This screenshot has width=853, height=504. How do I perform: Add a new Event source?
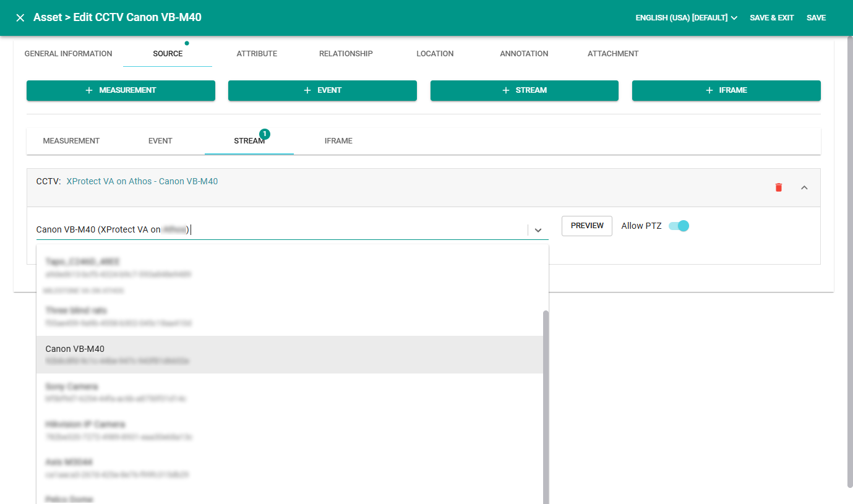tap(322, 90)
